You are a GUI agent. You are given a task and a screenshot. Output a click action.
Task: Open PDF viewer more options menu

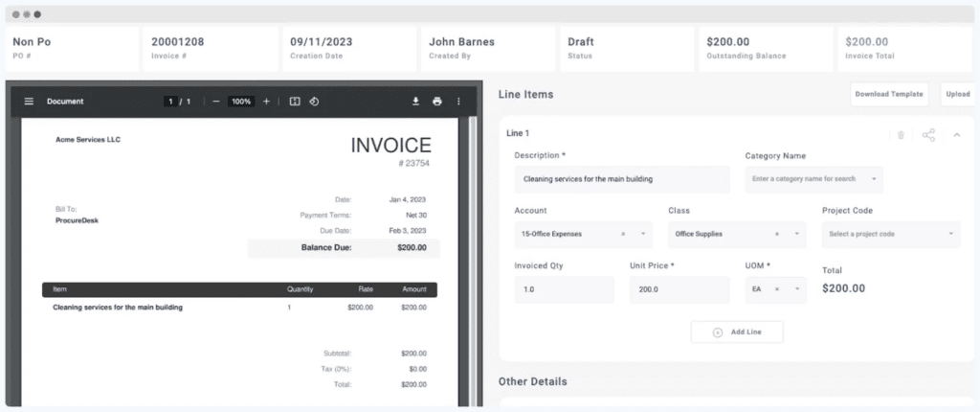[458, 102]
